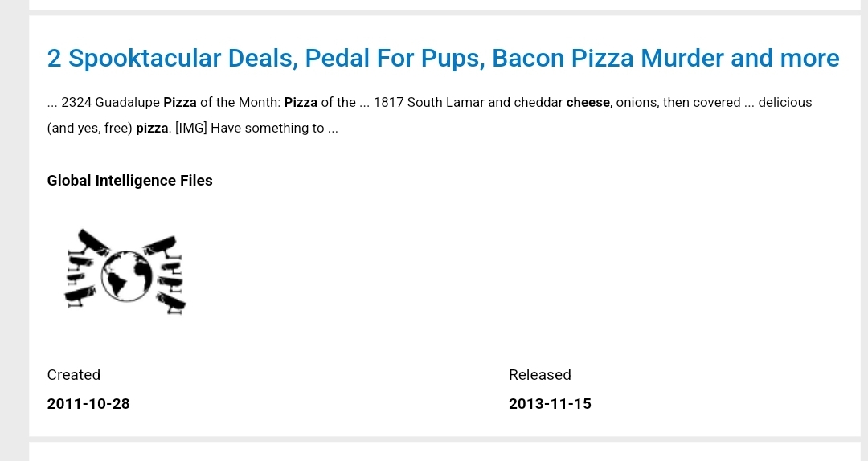Click the "[IMG]" placeholder text in snippet
Viewport: 868px width, 461px height.
point(191,128)
